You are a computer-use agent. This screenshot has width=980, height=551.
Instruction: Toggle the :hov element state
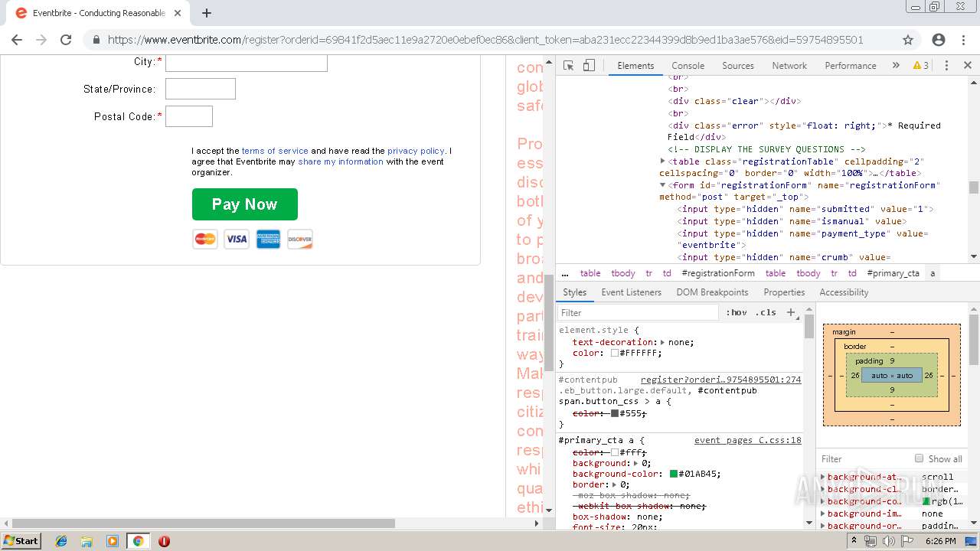pyautogui.click(x=737, y=312)
